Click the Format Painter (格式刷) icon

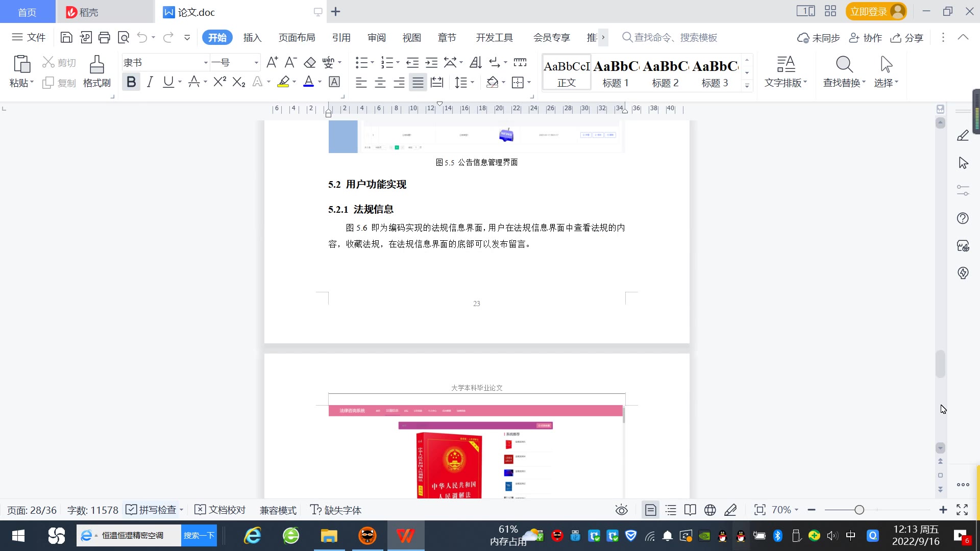96,65
